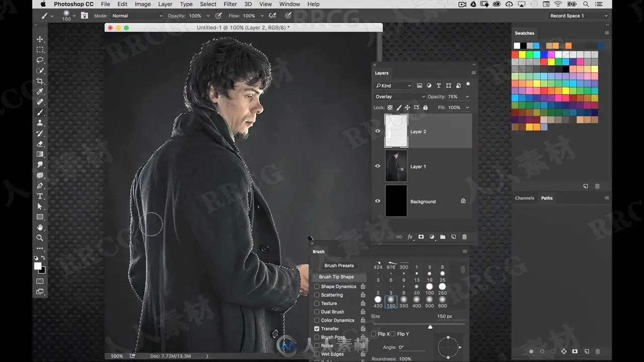Screen dimensions: 644x362
Task: Open Layers panel options menu
Action: [473, 73]
